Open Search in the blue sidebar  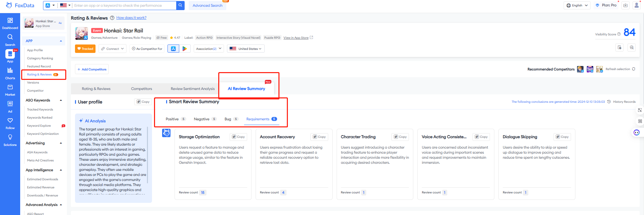coord(10,40)
